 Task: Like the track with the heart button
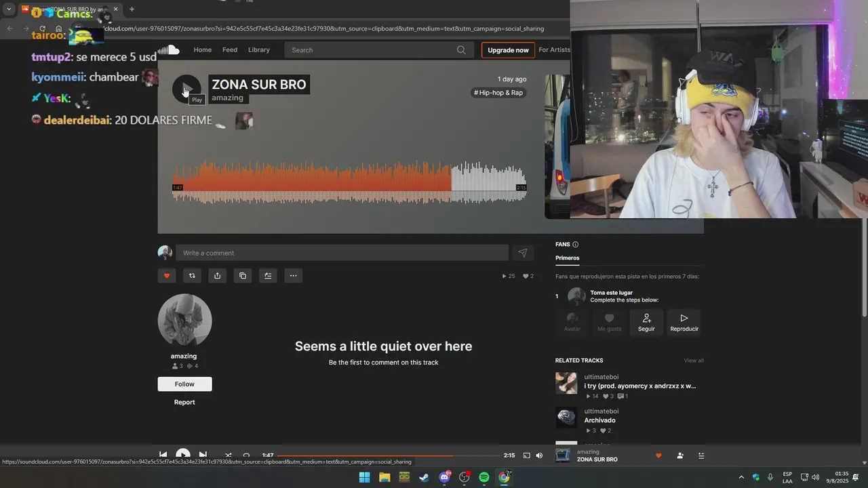click(x=167, y=276)
